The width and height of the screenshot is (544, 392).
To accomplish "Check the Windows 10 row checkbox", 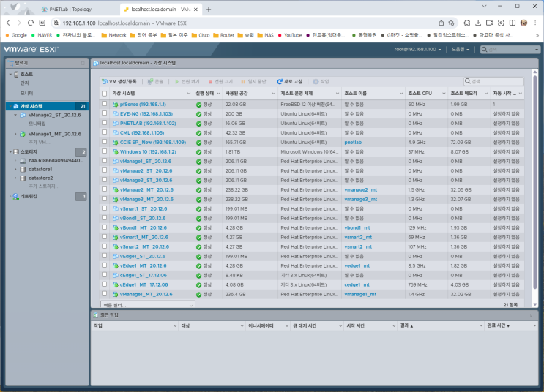I will point(105,151).
